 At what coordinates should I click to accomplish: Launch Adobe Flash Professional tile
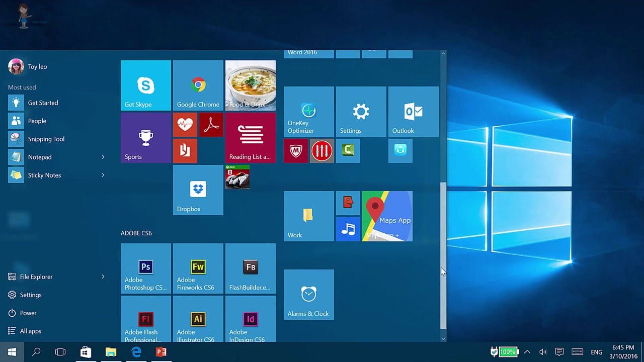tap(146, 319)
